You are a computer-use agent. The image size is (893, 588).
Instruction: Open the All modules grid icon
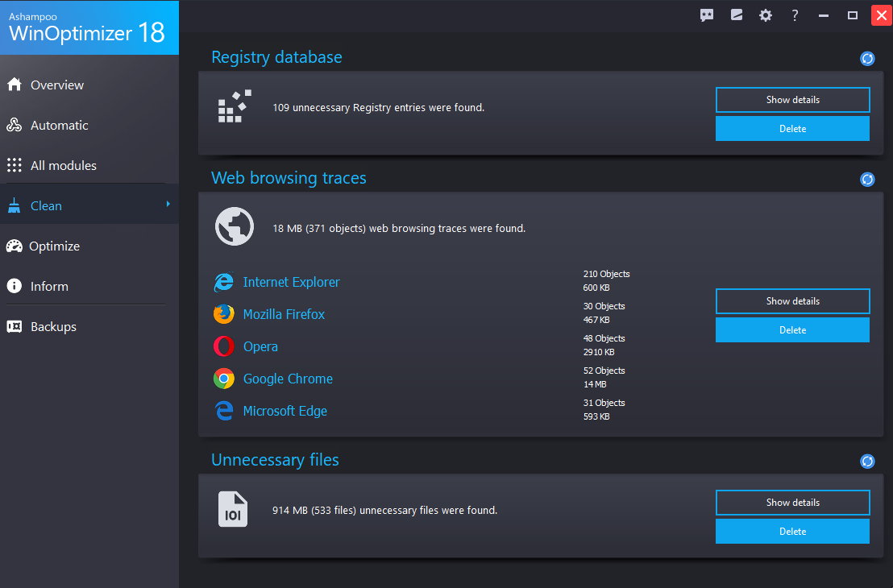point(14,165)
